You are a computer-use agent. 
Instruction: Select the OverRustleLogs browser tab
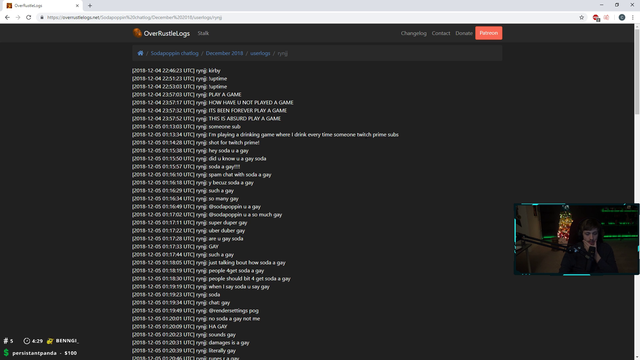tap(43, 6)
